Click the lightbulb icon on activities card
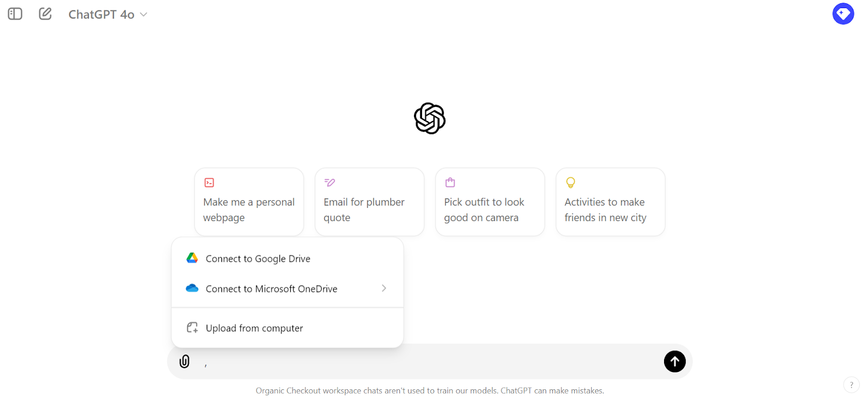The width and height of the screenshot is (868, 398). coord(570,182)
